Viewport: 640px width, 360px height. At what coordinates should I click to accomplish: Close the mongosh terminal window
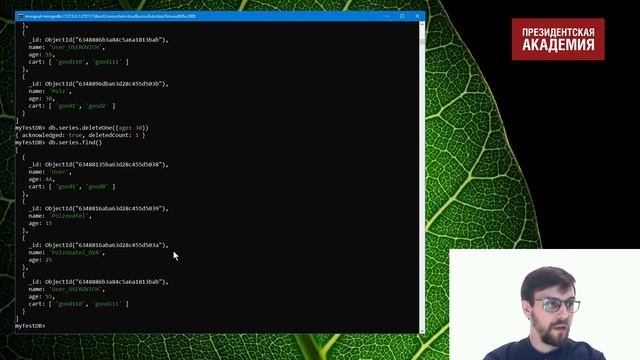tap(417, 16)
